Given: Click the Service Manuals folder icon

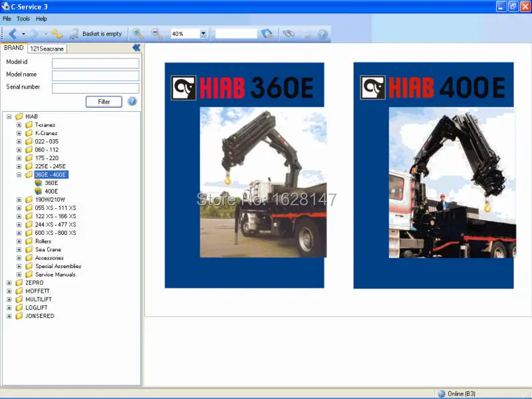Looking at the screenshot, I should [29, 275].
